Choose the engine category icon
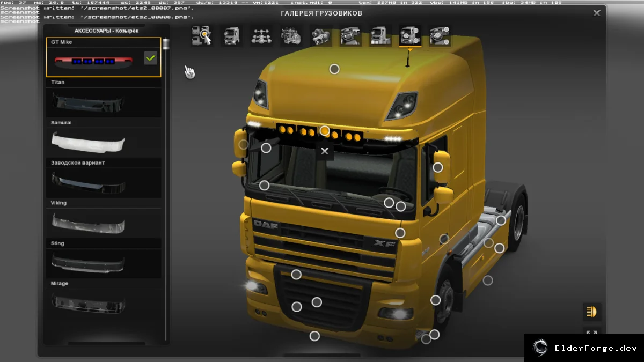Image resolution: width=644 pixels, height=362 pixels. click(291, 36)
